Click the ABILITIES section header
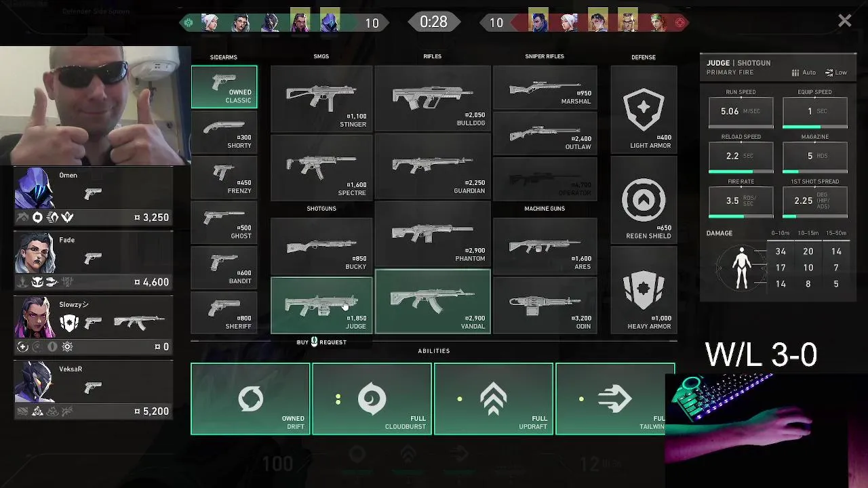Image resolution: width=868 pixels, height=488 pixels. [x=434, y=351]
